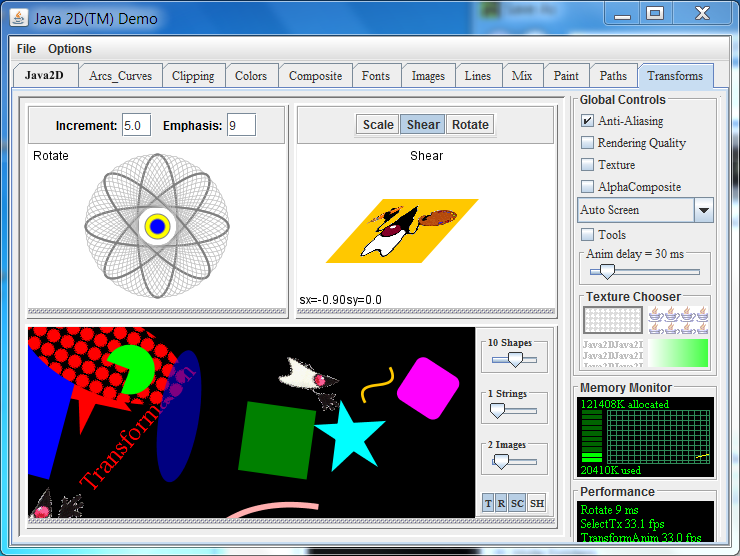Click the Memory Monitor graph
The height and width of the screenshot is (556, 740).
pyautogui.click(x=658, y=437)
